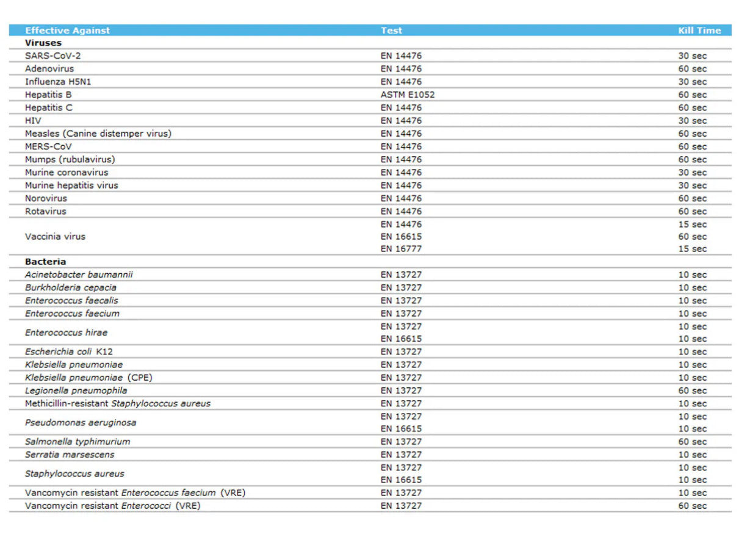Select the Acinetobacter baumannii entry

[x=79, y=275]
